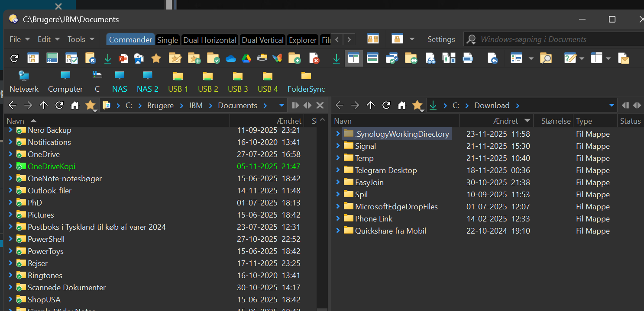Click the envelope mail icon in toolbar
644x311 pixels.
click(x=623, y=58)
